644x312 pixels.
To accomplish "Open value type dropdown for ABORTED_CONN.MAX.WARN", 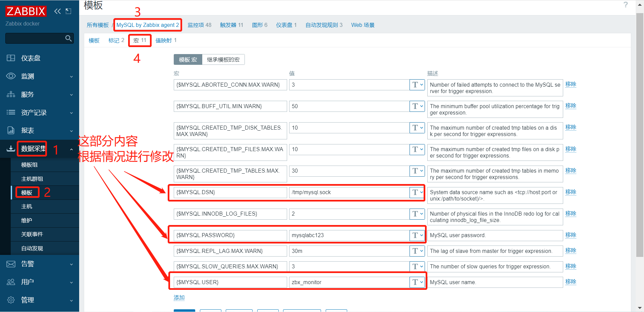I will 417,85.
